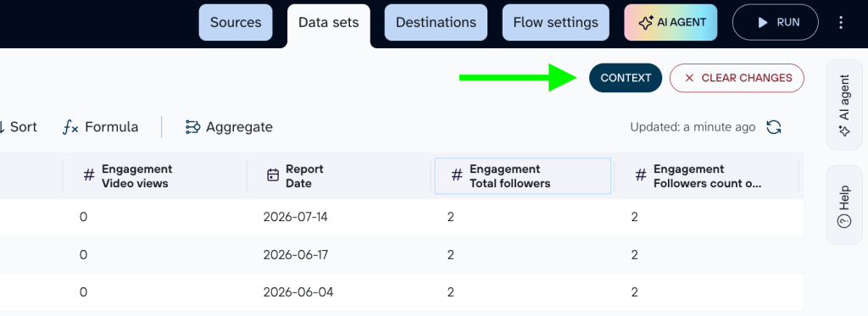Click number type icon of Followers count header

pos(641,175)
